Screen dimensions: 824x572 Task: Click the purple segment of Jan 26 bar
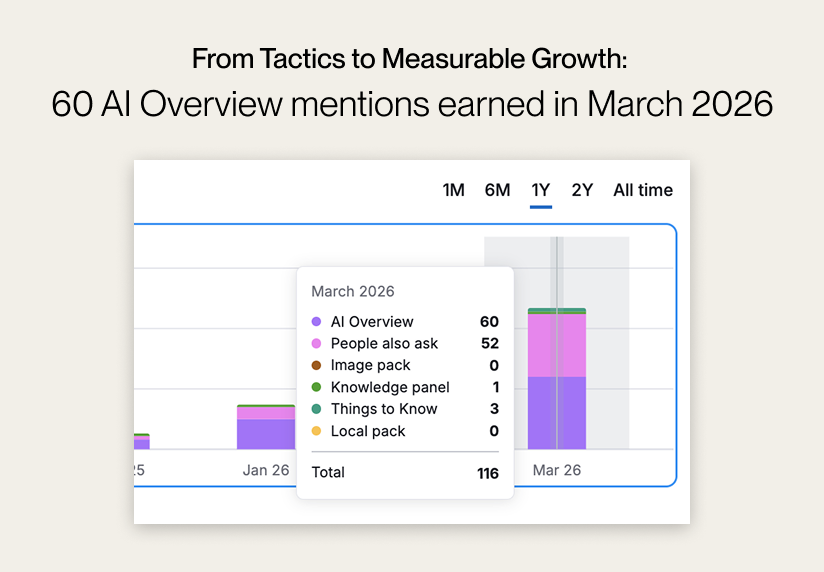(x=265, y=434)
